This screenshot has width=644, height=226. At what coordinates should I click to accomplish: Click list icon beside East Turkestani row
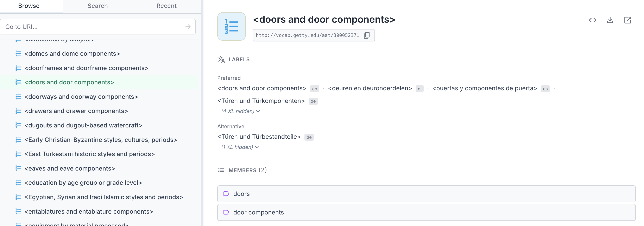point(18,154)
